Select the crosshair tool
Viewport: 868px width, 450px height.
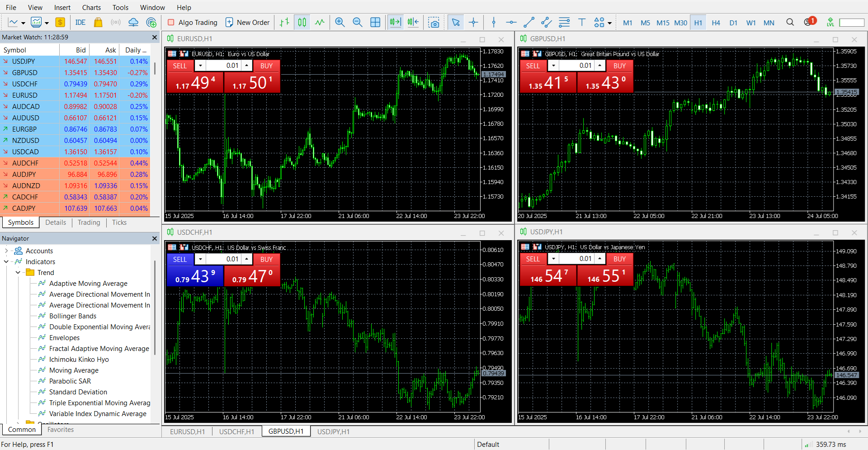pos(473,22)
